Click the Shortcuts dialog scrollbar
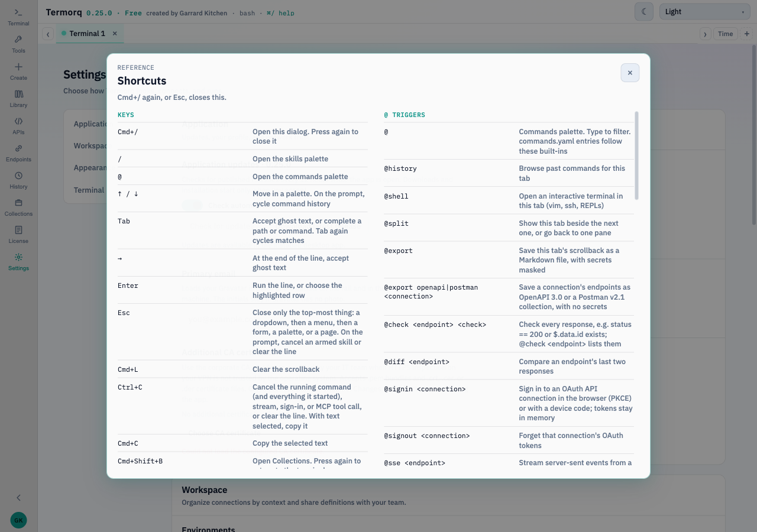 pos(636,155)
